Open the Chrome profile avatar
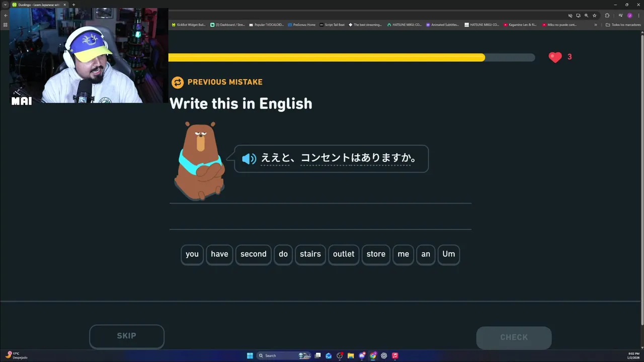 coord(629,16)
